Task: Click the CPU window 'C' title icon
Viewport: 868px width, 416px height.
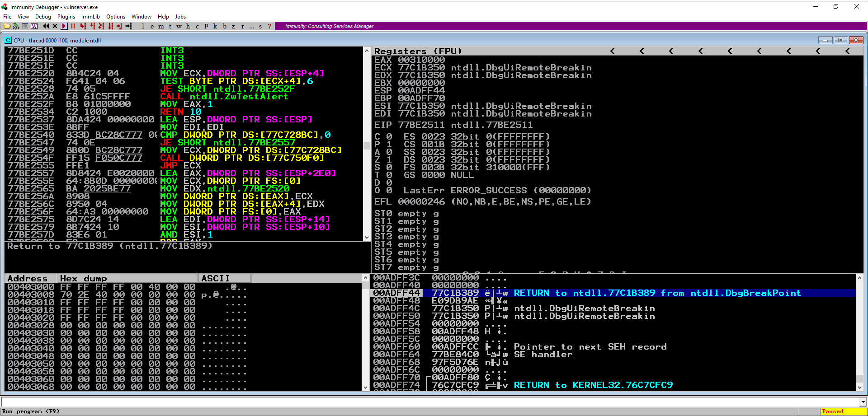Action: [8, 40]
